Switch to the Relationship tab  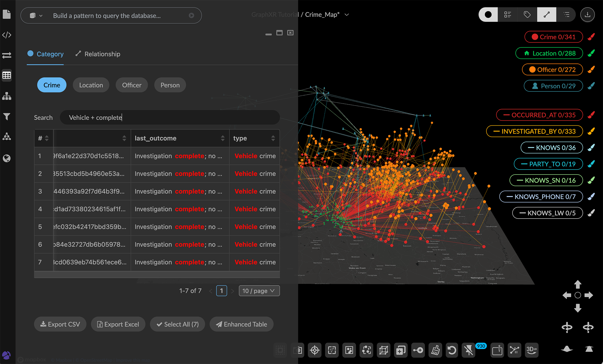click(x=98, y=54)
